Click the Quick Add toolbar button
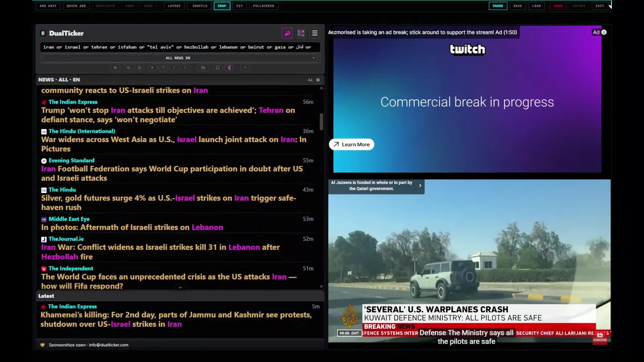This screenshot has width=644, height=362. pos(76,6)
